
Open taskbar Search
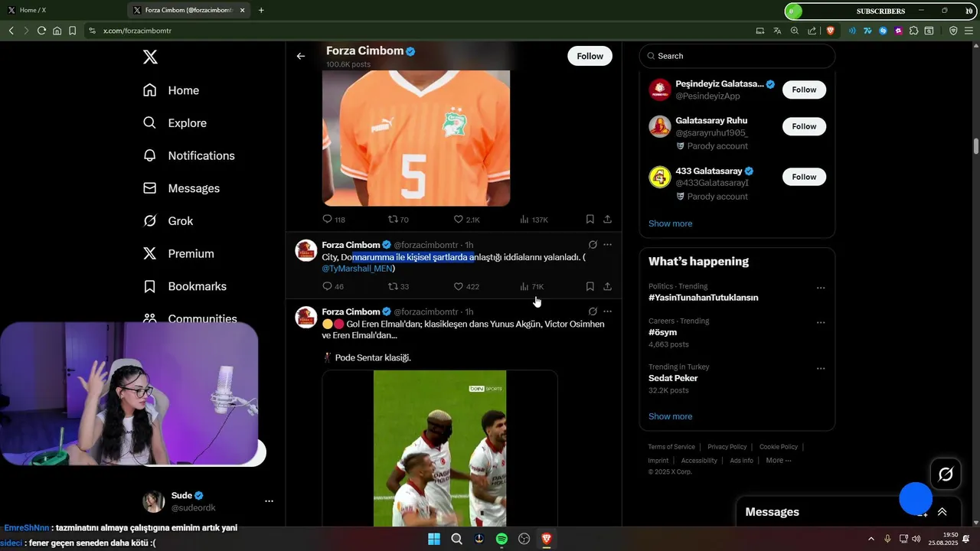point(457,539)
